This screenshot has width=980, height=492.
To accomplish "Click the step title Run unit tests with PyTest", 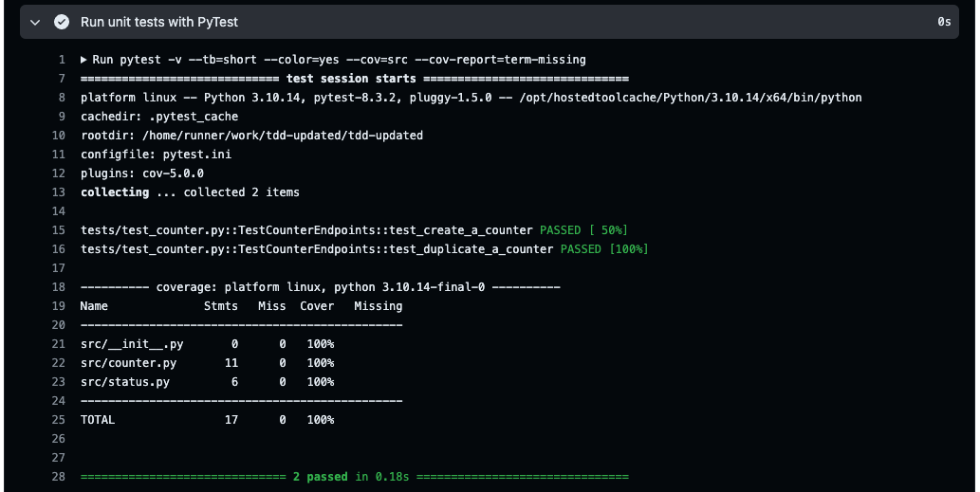I will pyautogui.click(x=159, y=22).
